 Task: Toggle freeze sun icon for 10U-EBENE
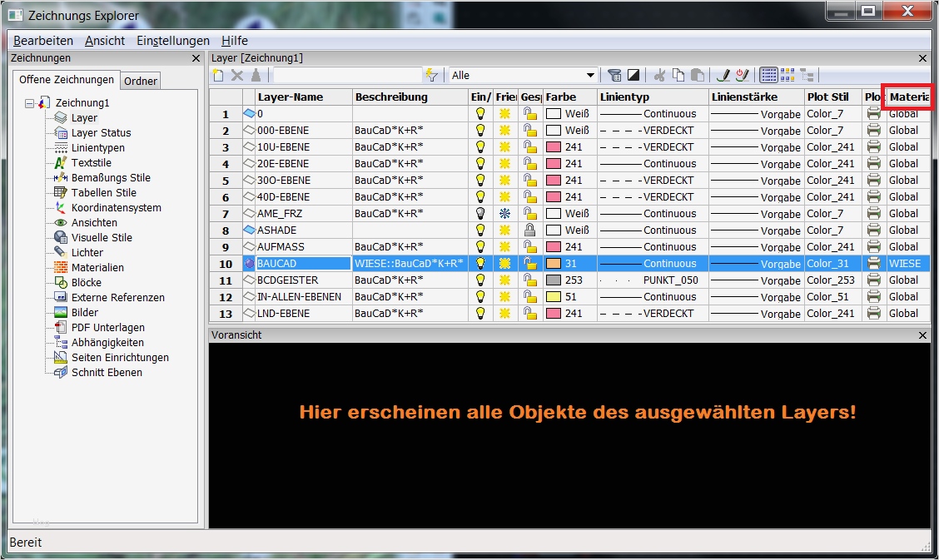pyautogui.click(x=504, y=146)
